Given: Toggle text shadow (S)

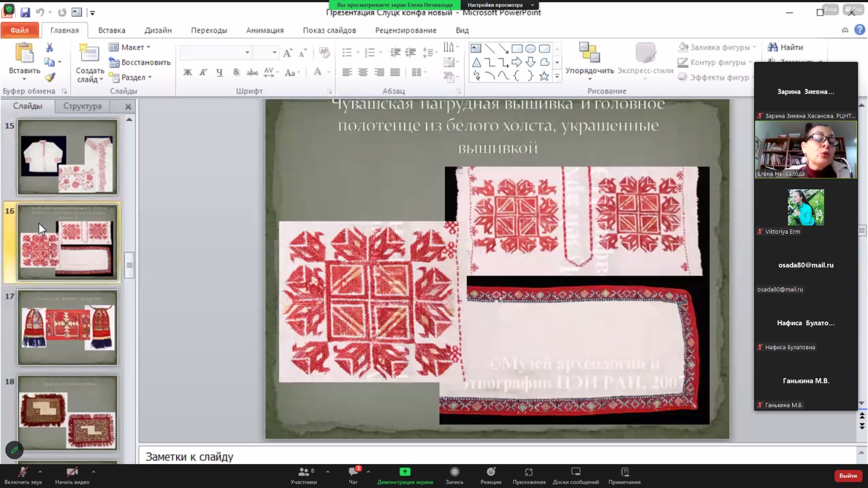Looking at the screenshot, I should point(236,72).
